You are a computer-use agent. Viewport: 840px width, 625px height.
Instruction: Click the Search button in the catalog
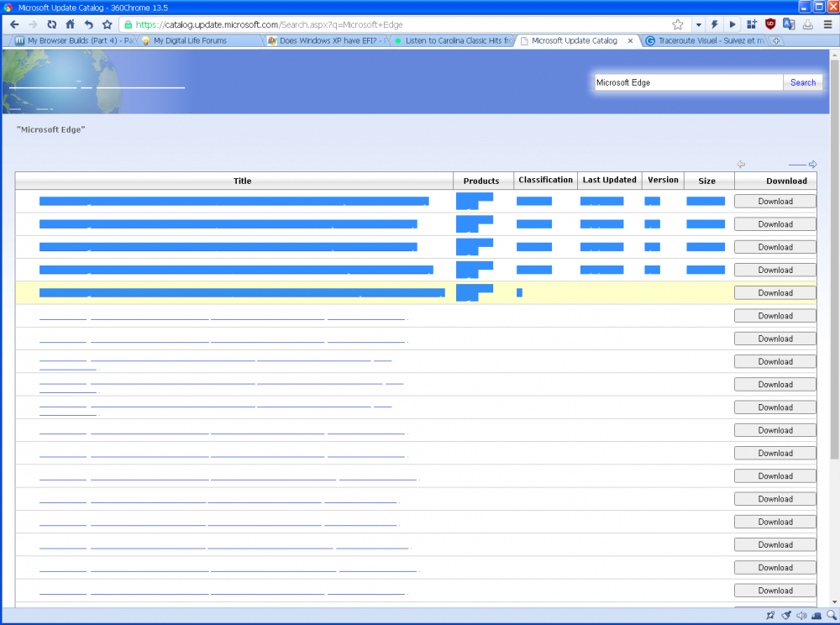pyautogui.click(x=803, y=82)
